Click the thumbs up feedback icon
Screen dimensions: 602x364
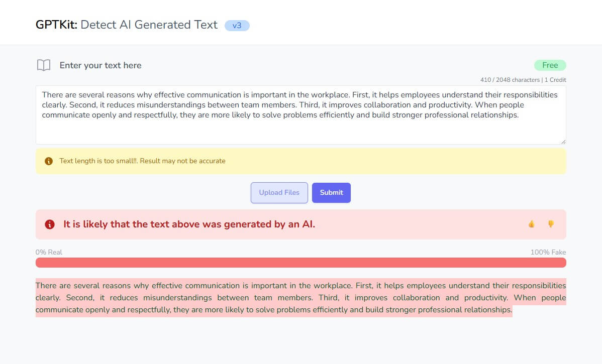[531, 224]
